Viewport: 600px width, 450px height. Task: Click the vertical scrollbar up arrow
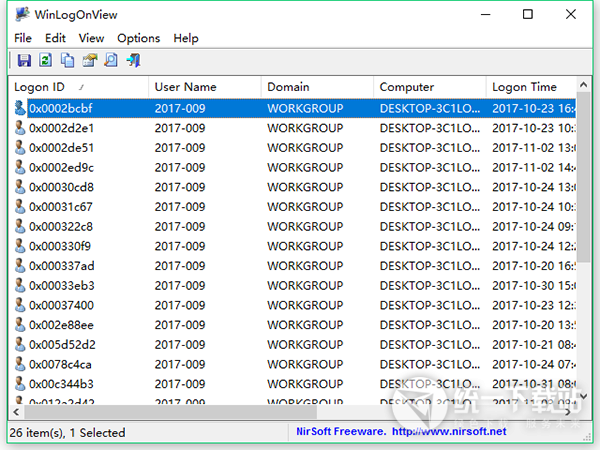point(583,85)
